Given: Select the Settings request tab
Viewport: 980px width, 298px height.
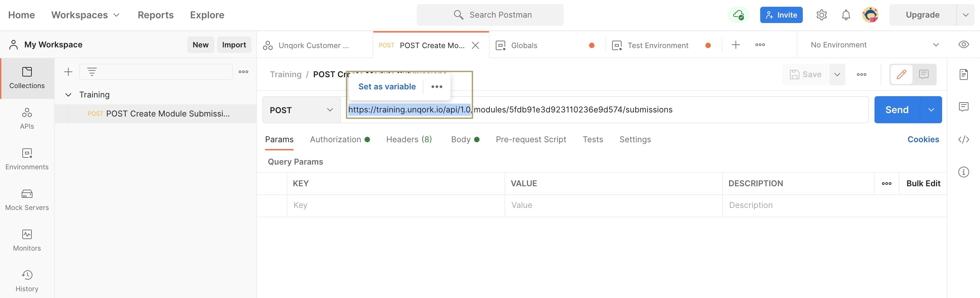Looking at the screenshot, I should (x=635, y=140).
